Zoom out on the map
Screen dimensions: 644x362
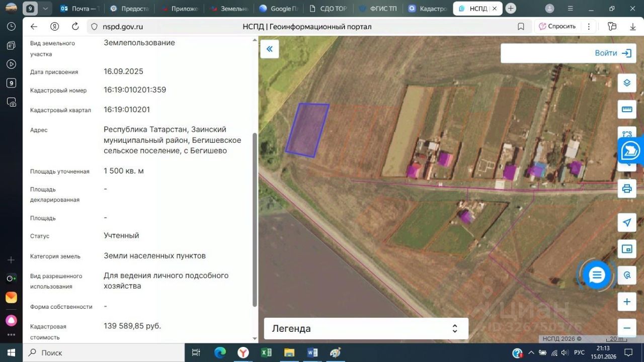click(x=627, y=328)
